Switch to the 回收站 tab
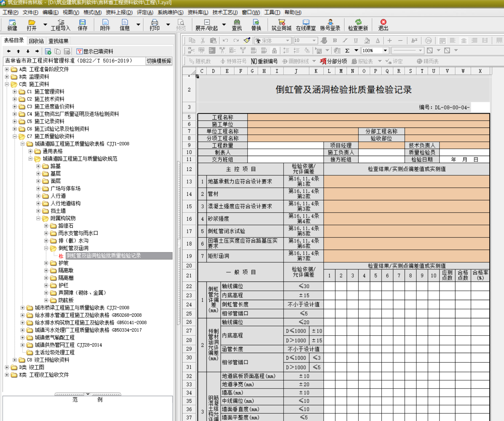Viewport: 504px width, 421px height. click(36, 41)
